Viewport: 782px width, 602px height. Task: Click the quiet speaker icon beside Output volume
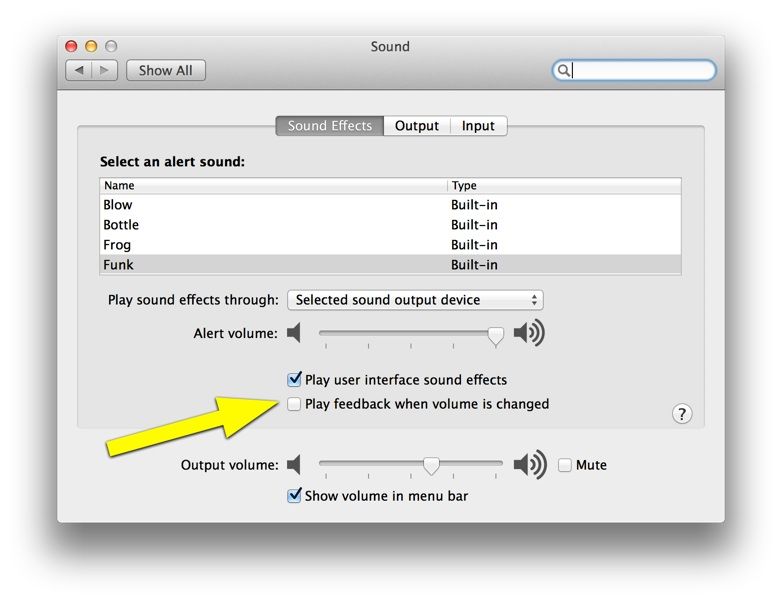294,465
